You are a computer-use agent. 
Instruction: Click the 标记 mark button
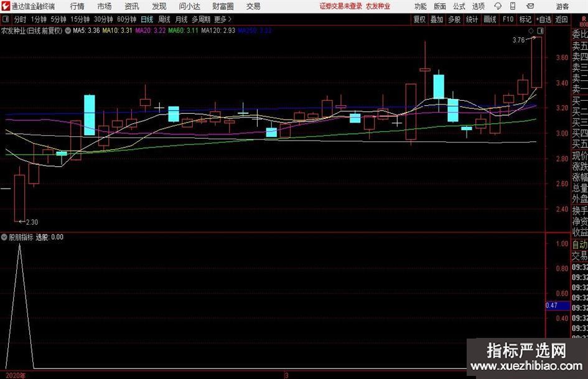pyautogui.click(x=525, y=19)
